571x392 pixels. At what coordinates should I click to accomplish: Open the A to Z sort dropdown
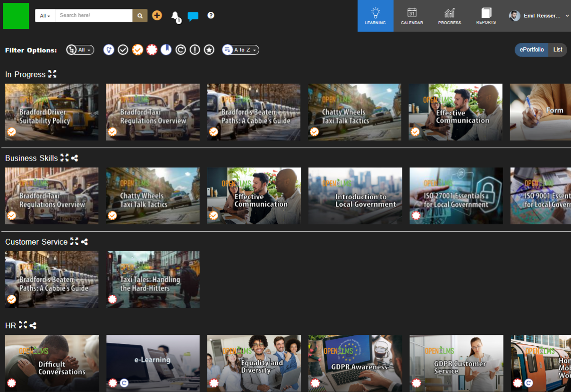point(240,50)
